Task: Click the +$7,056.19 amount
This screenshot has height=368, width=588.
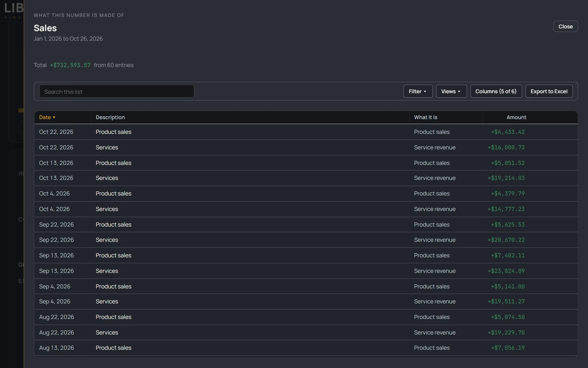Action: click(x=508, y=348)
